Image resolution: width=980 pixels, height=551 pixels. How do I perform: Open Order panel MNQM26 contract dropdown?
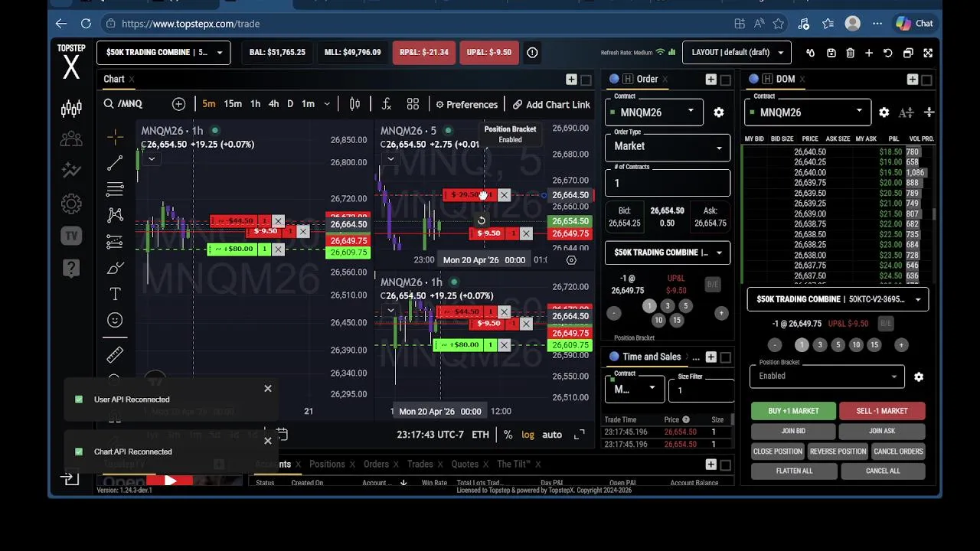pyautogui.click(x=654, y=112)
